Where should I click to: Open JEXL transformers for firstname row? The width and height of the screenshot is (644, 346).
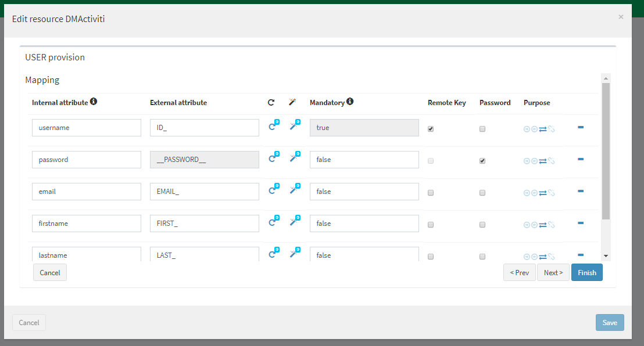tap(274, 221)
